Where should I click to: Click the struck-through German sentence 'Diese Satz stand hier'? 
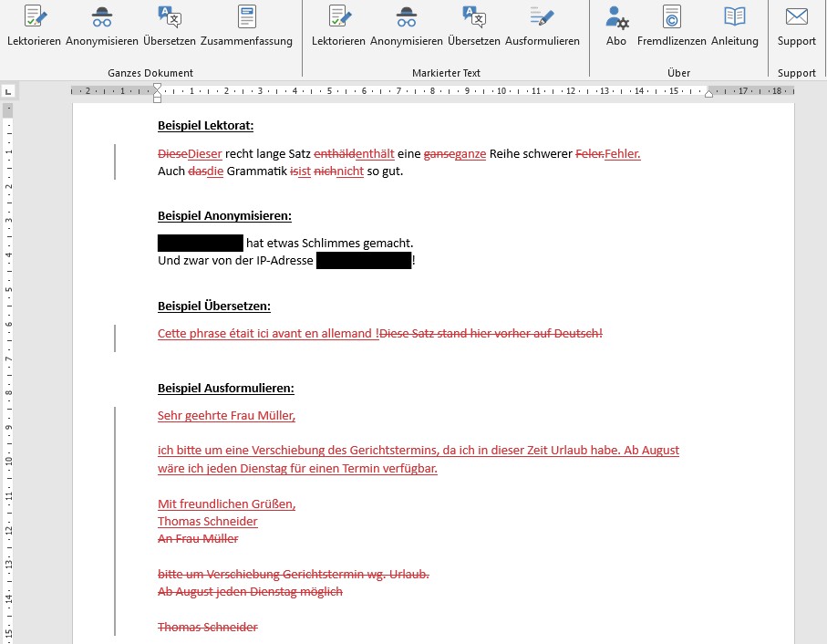coord(491,333)
